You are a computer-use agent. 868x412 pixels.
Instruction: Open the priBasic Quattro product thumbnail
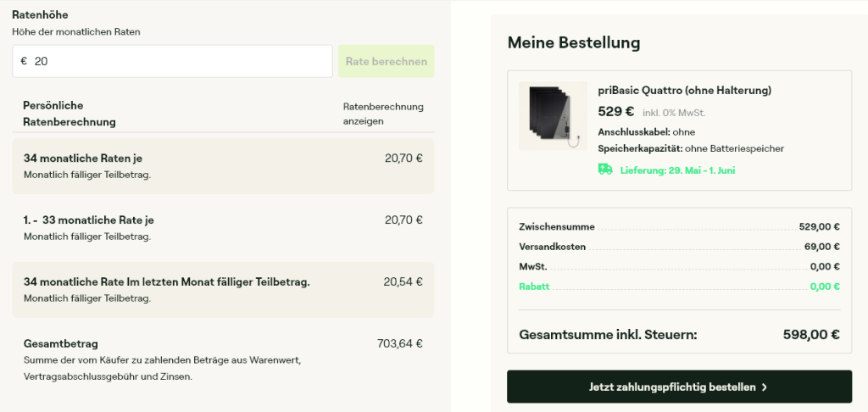pos(553,116)
